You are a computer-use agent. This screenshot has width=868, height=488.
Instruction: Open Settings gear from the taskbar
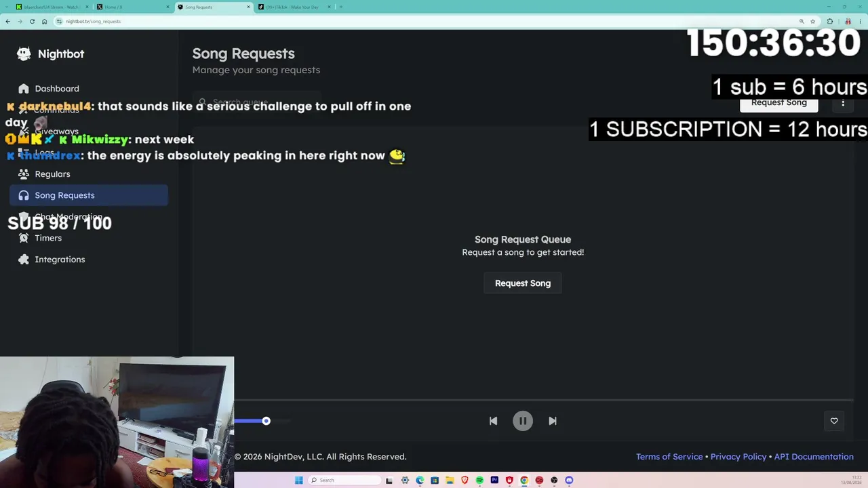coord(405,481)
